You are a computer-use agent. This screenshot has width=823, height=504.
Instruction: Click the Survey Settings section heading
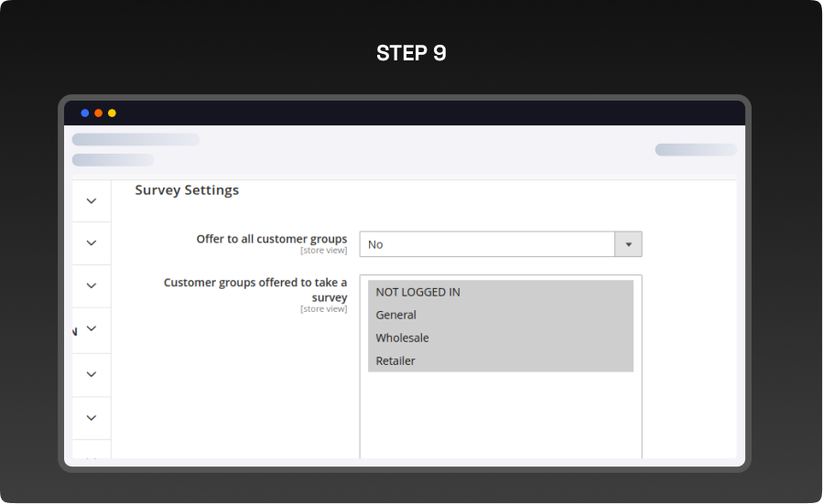point(187,190)
